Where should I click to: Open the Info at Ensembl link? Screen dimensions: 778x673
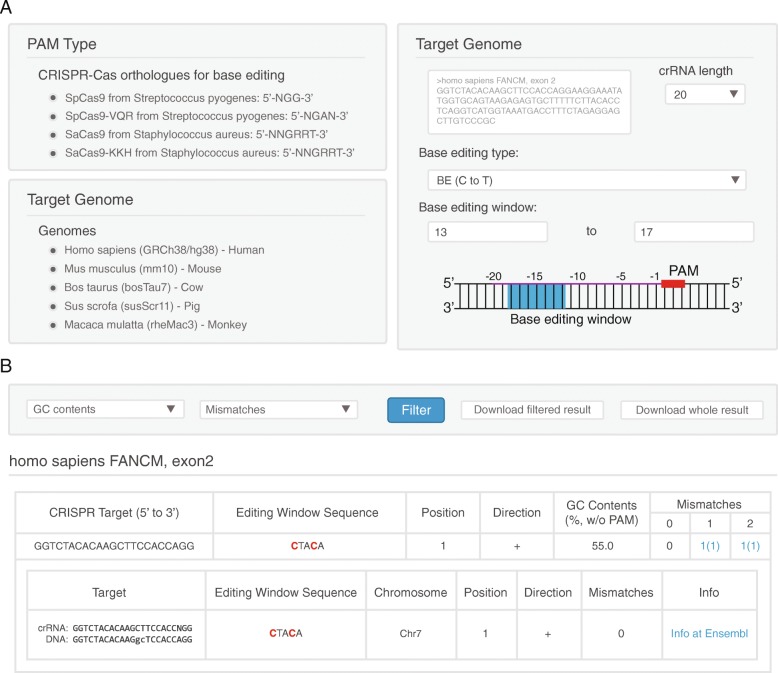pyautogui.click(x=709, y=633)
